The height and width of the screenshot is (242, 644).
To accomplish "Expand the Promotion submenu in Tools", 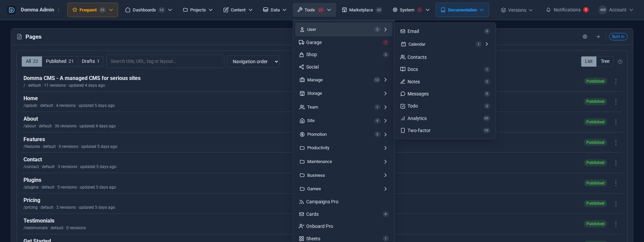I will 344,134.
